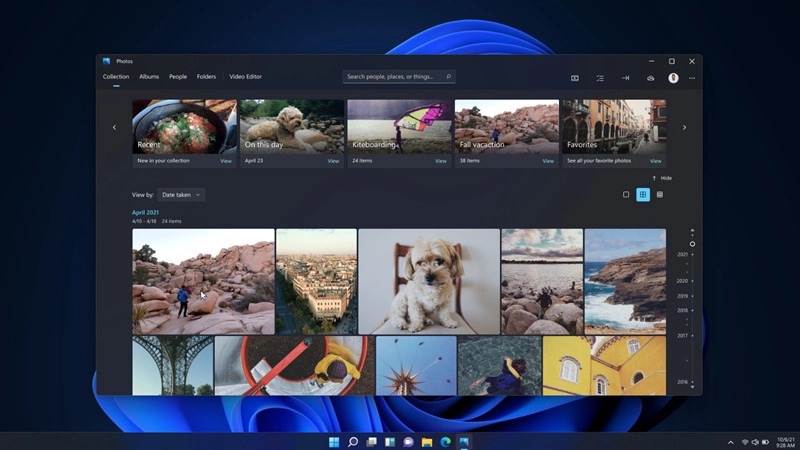Click View link on Favorites card
This screenshot has width=800, height=450.
pyautogui.click(x=656, y=161)
